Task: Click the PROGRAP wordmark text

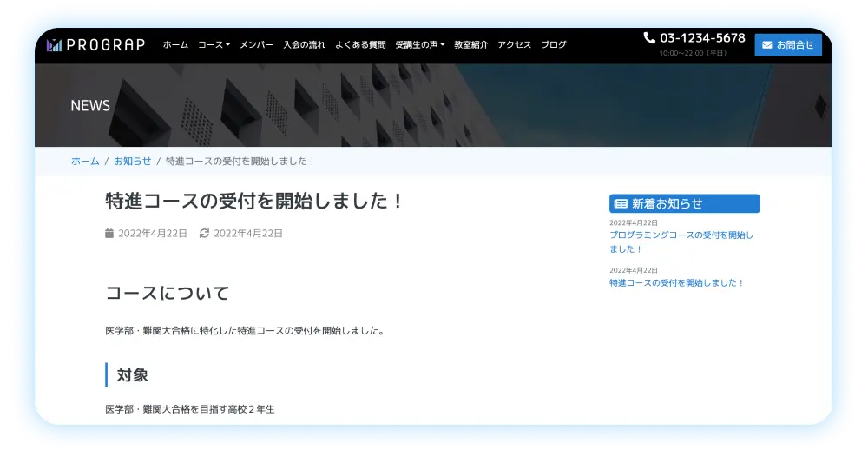Action: pos(106,45)
